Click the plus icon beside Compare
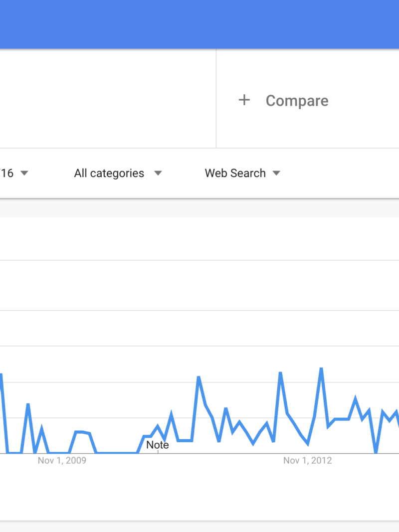This screenshot has height=532, width=399. tap(244, 100)
